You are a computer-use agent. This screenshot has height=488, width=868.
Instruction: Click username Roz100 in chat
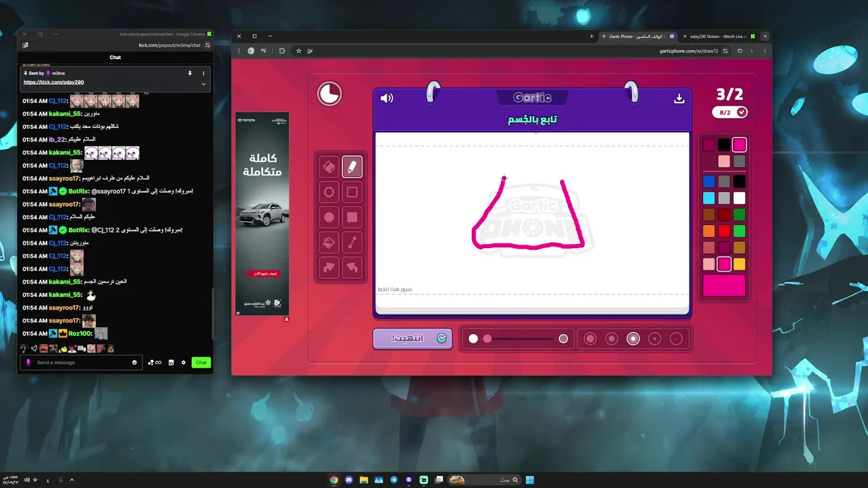click(80, 333)
